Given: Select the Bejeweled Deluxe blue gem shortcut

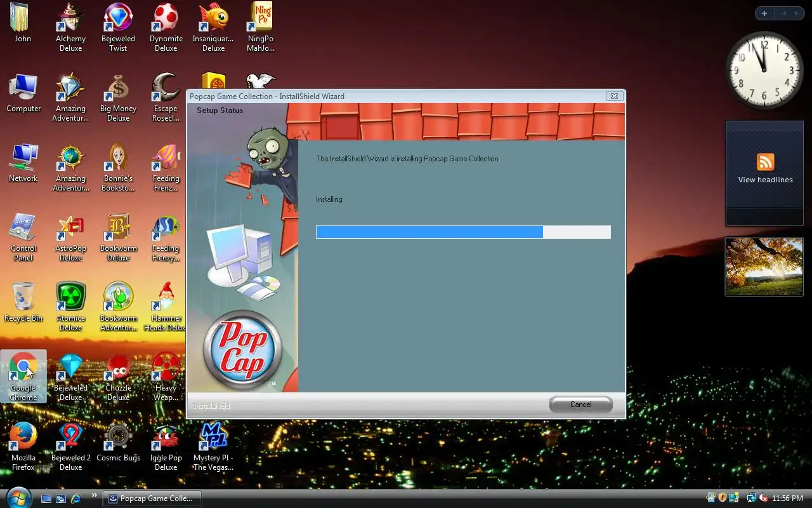Looking at the screenshot, I should point(70,377).
